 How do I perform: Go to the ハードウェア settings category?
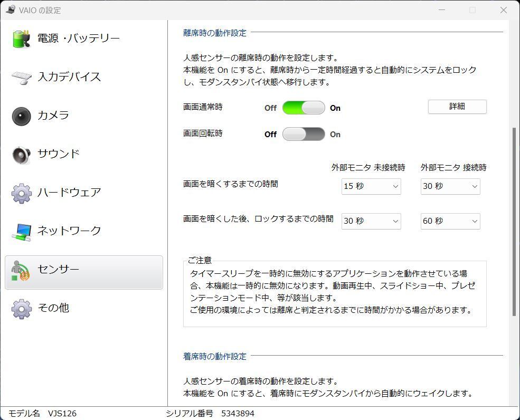(x=84, y=193)
